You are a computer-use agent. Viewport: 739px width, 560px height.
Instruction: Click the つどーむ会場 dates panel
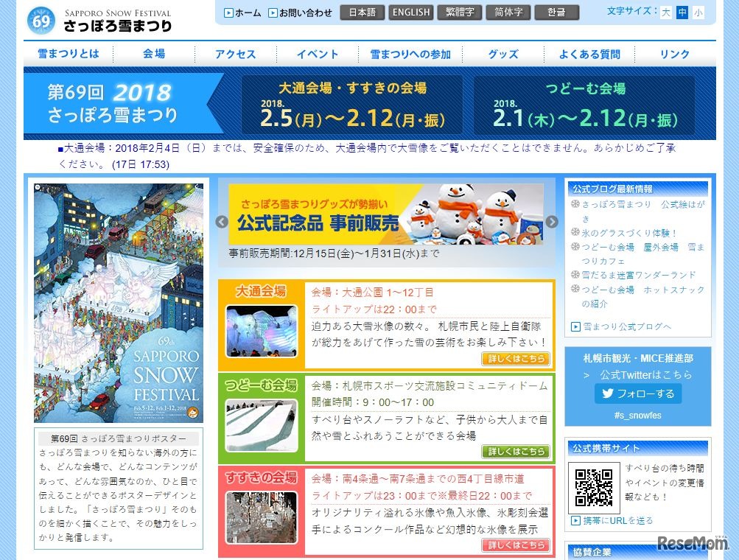click(584, 105)
